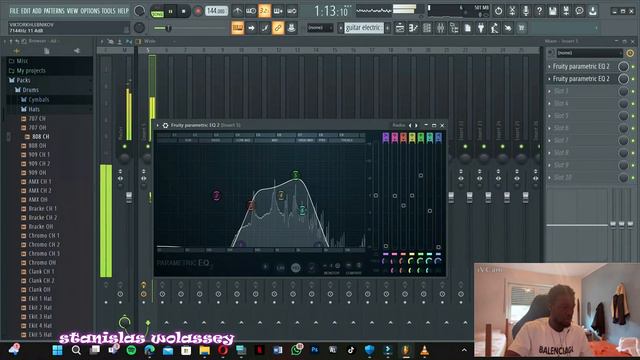Toggle Song/Pattern mode button

coord(157,11)
